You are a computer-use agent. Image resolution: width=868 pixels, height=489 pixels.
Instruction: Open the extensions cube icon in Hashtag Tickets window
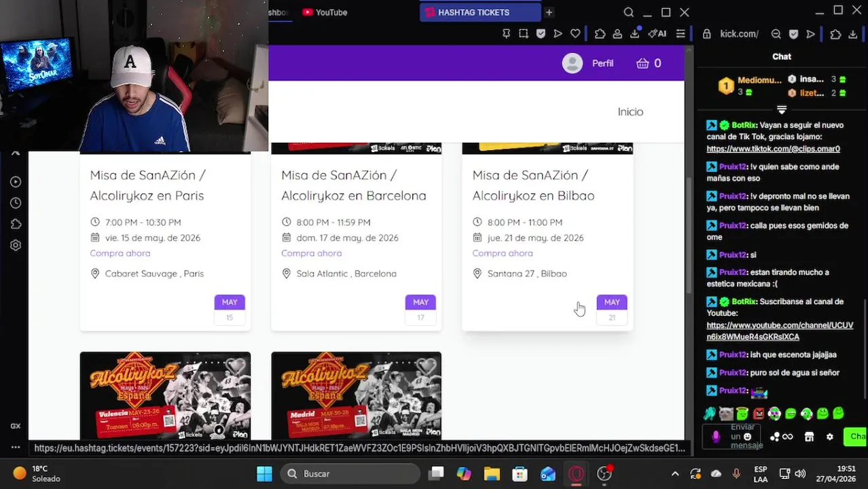point(600,33)
